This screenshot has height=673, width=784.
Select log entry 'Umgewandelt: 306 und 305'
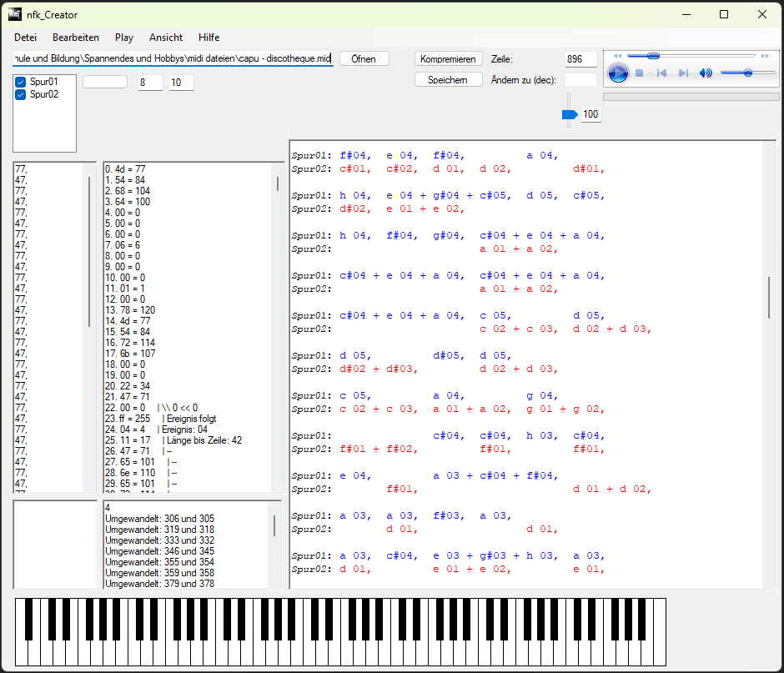[x=159, y=519]
